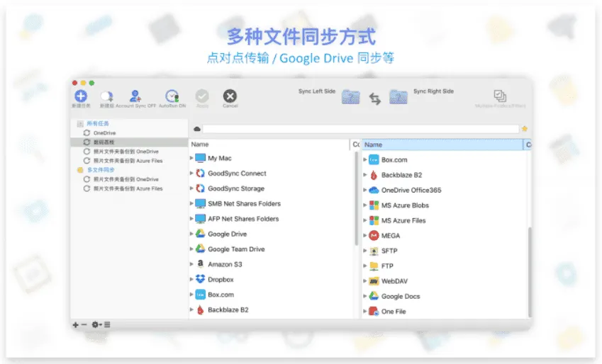Expand the Dropbox disclosure triangle
602x364 pixels.
tap(191, 279)
